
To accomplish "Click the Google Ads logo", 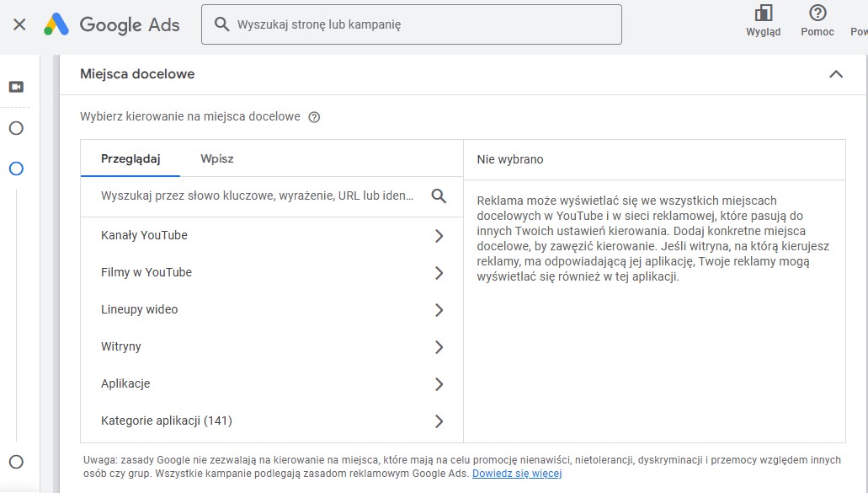I will (112, 24).
